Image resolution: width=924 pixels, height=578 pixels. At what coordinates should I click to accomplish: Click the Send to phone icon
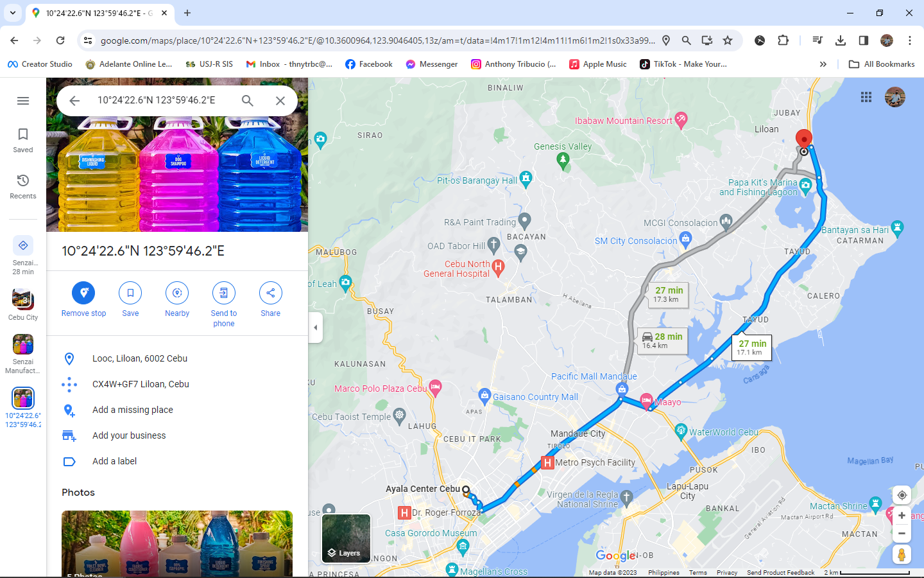tap(223, 293)
